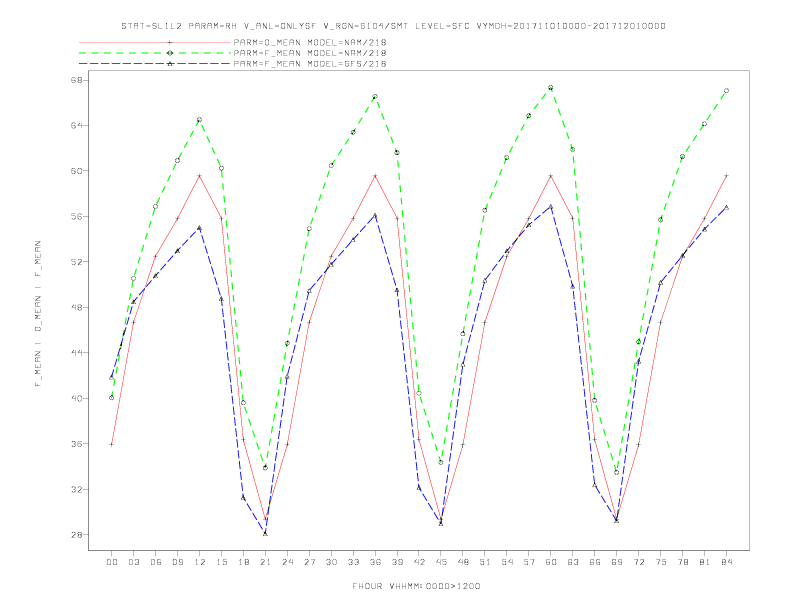Click forecast hour 84 on the horizontal axis
Viewport: 792px width, 612px height.
tap(726, 562)
